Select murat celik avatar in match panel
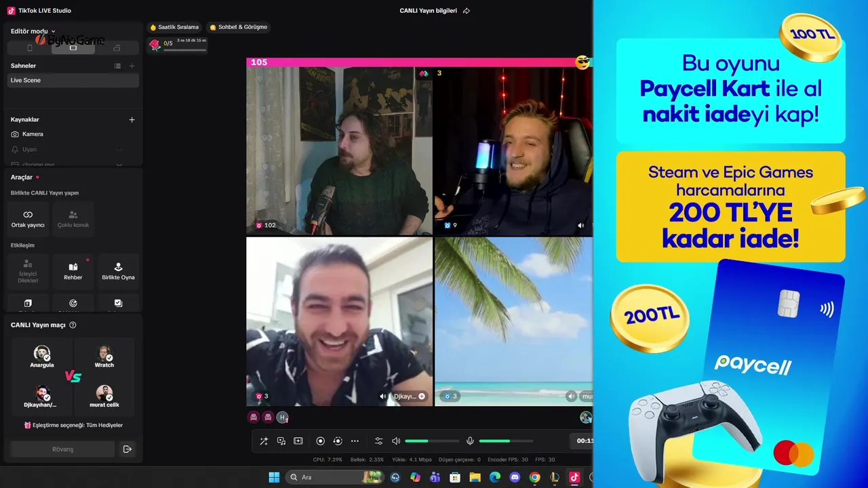 pos(104,393)
